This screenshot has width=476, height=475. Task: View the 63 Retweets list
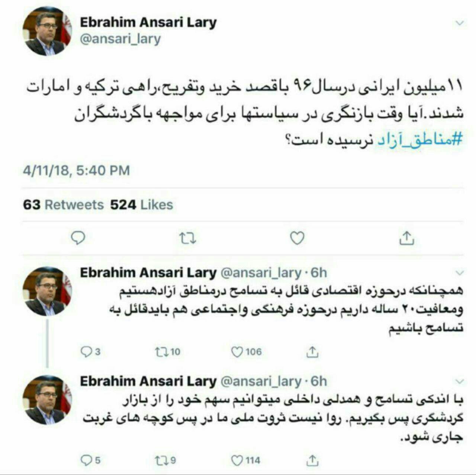point(63,205)
